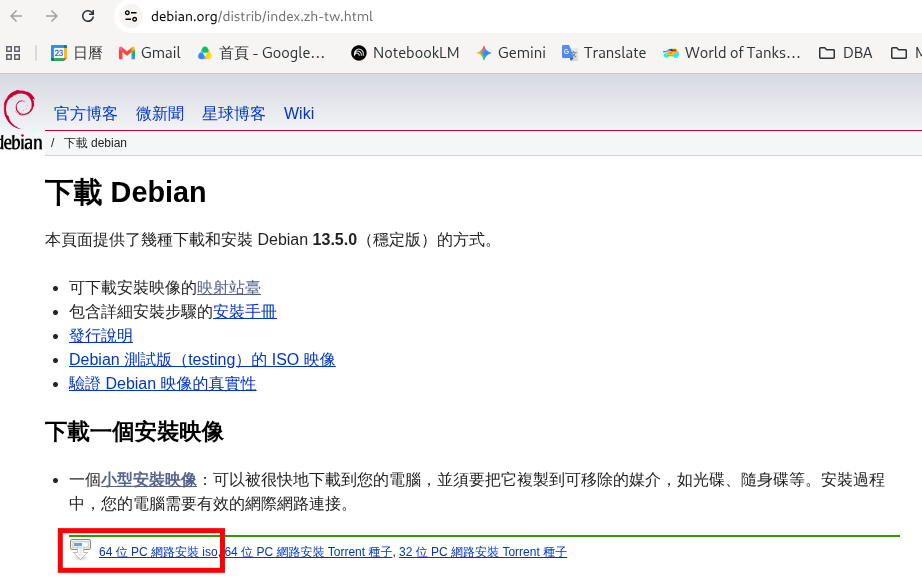Open the 日曆 calendar bookmark
922x581 pixels.
pos(77,53)
